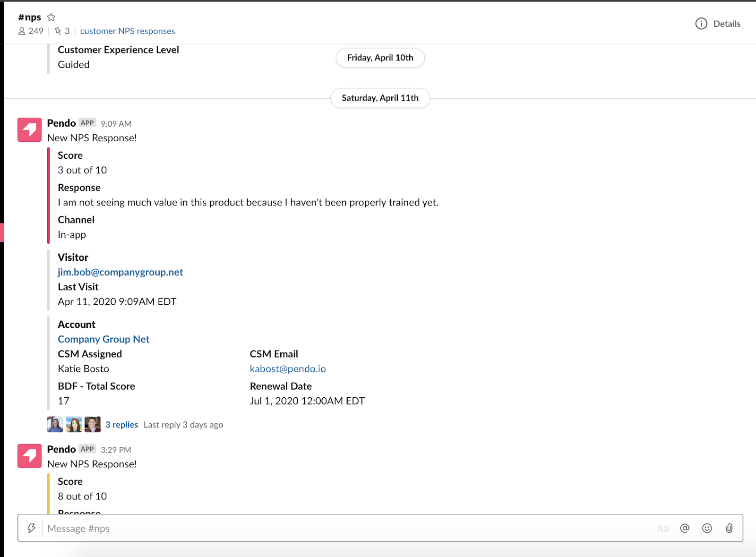Email the CSM at kabost@pendo.io

[288, 368]
